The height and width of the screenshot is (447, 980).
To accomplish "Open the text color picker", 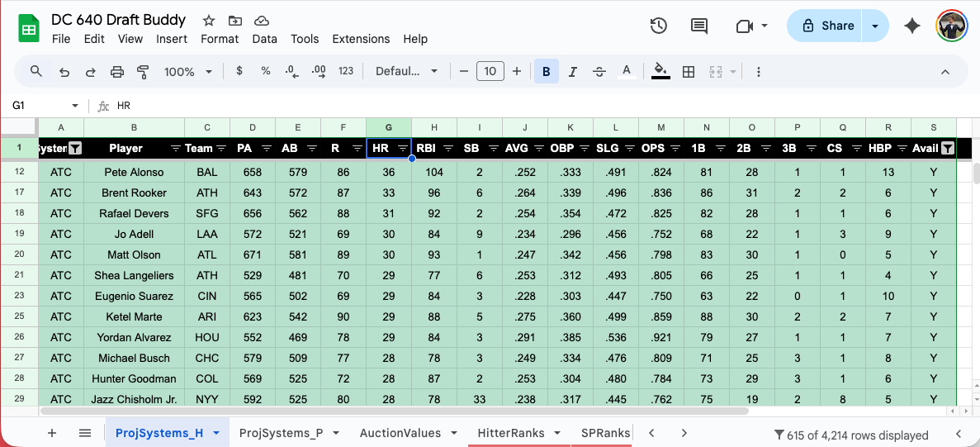I will coord(627,71).
